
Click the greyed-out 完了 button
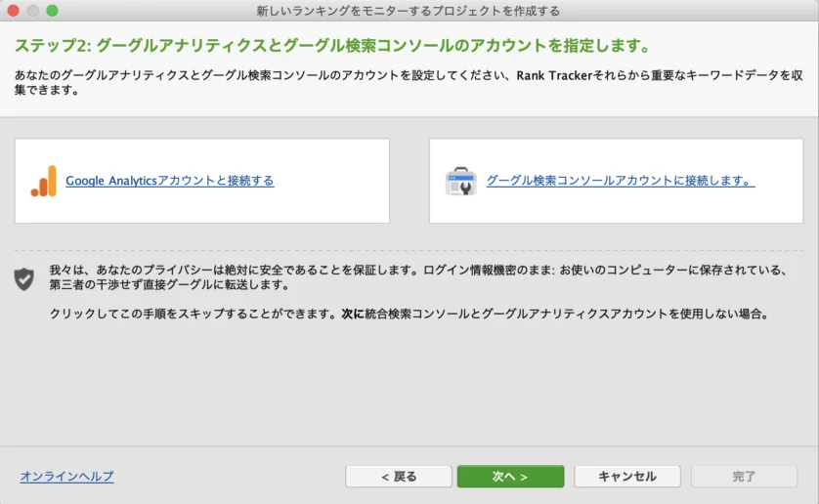click(x=744, y=477)
